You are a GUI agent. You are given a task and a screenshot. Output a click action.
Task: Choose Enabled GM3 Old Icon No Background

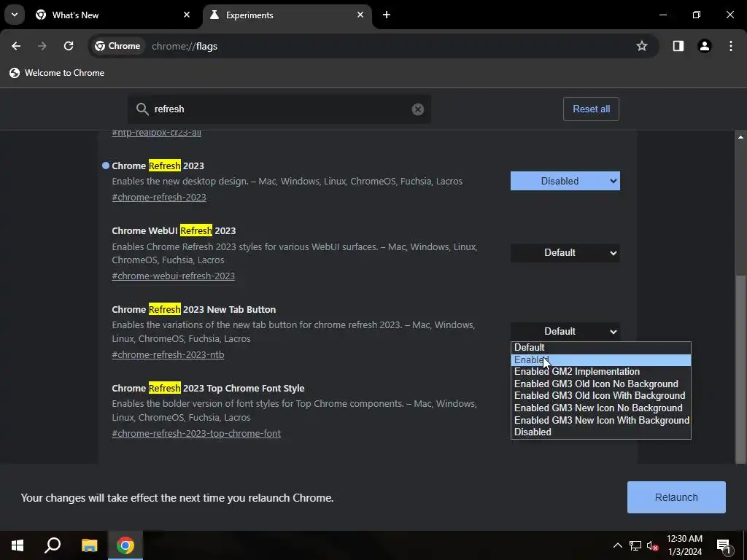[x=600, y=384]
